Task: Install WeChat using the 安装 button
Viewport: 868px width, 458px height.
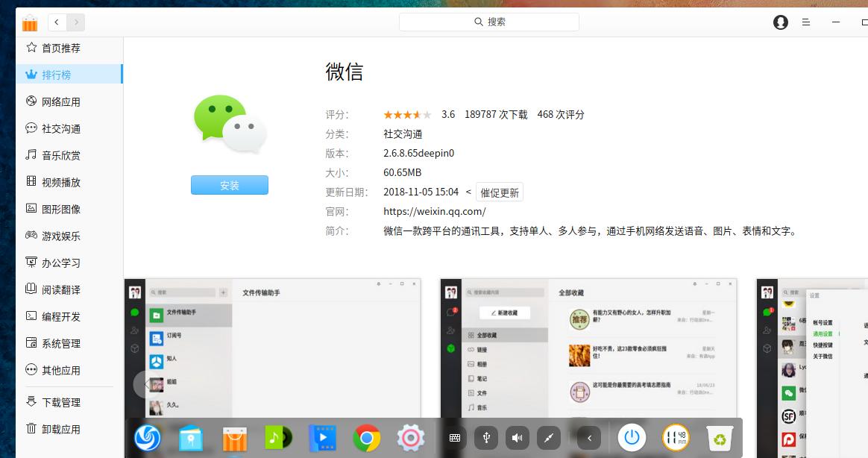Action: click(229, 185)
